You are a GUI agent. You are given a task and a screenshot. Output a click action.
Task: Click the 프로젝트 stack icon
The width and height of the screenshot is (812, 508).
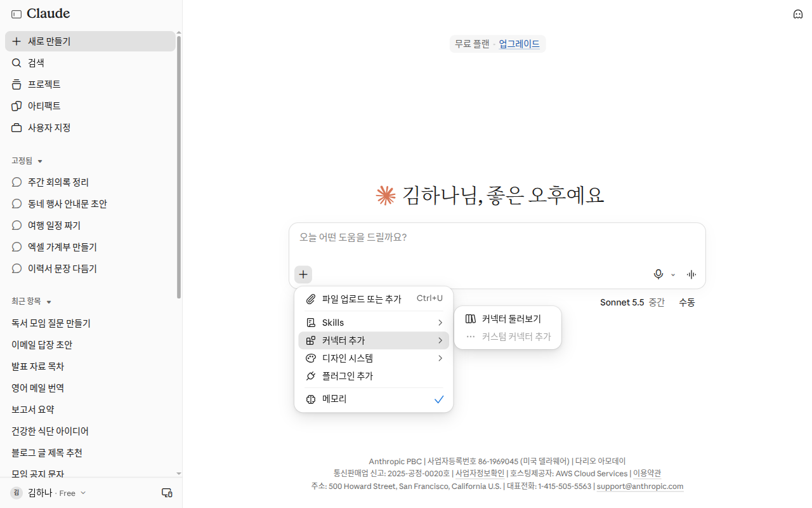click(x=16, y=84)
